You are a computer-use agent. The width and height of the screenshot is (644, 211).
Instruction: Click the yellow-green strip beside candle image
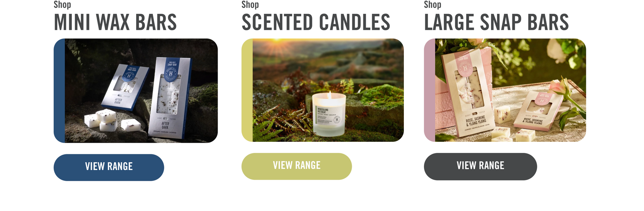pos(247,90)
